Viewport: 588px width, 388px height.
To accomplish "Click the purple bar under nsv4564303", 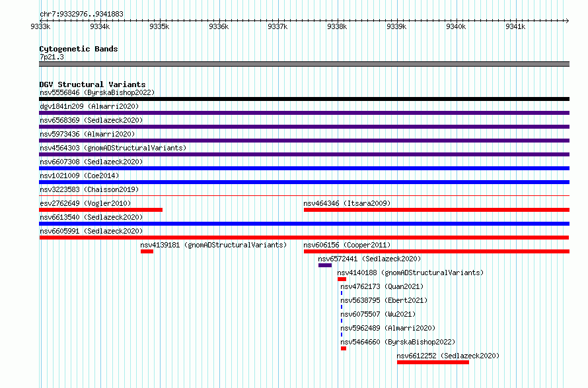I will 304,154.
